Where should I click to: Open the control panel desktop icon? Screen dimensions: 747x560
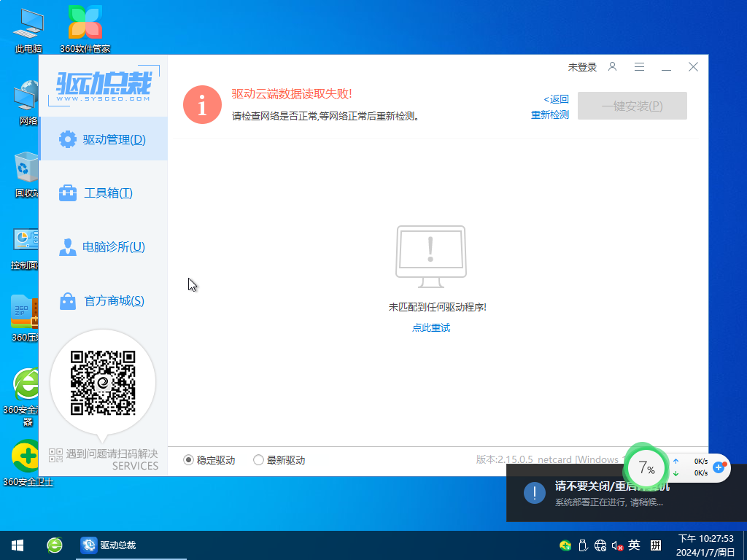tap(25, 249)
